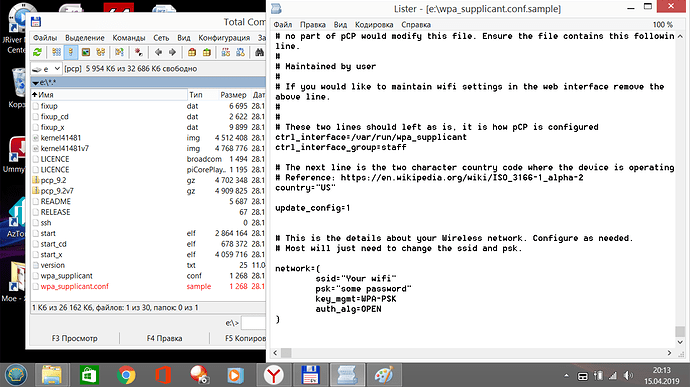
Task: Select the ssh file
Action: click(148, 223)
